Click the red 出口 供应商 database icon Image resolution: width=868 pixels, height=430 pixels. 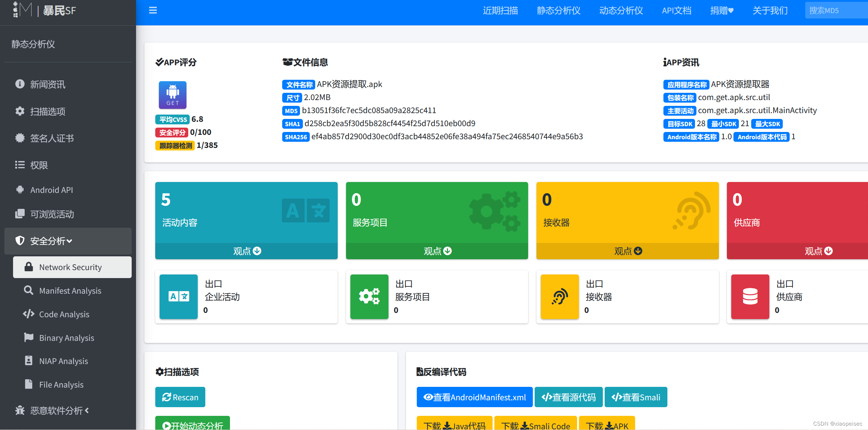pos(750,297)
